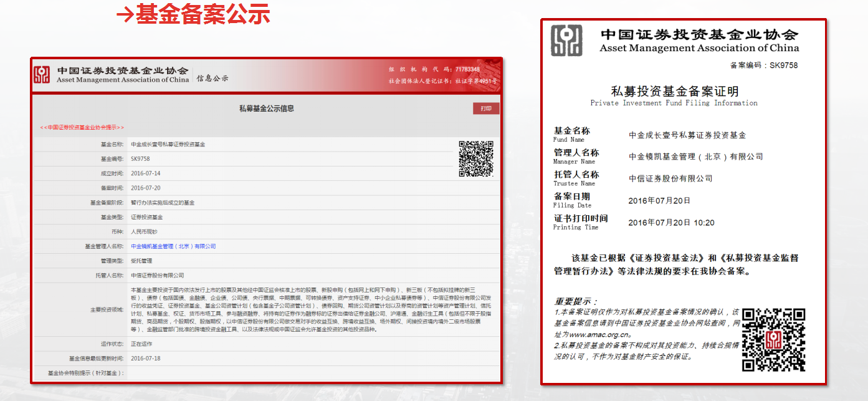Click 中金镜凯基金管理(北京)有限公司 on the certificate
The height and width of the screenshot is (401, 868).
[x=696, y=157]
